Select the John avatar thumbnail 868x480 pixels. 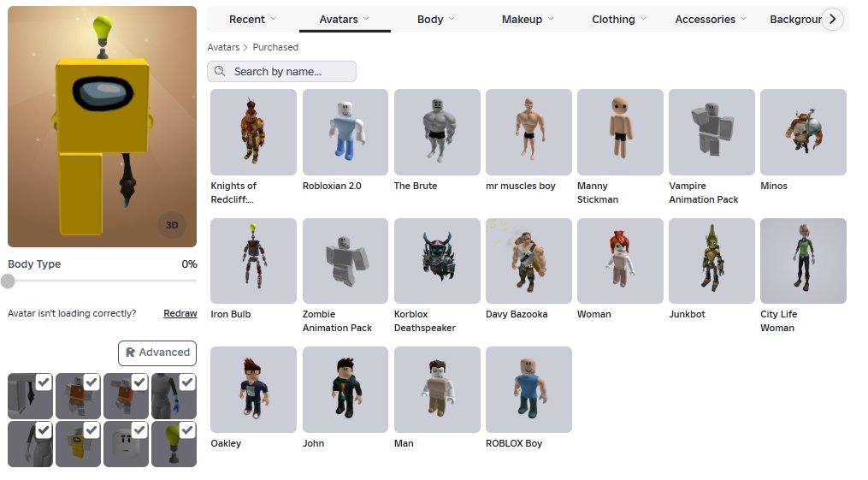(x=345, y=389)
